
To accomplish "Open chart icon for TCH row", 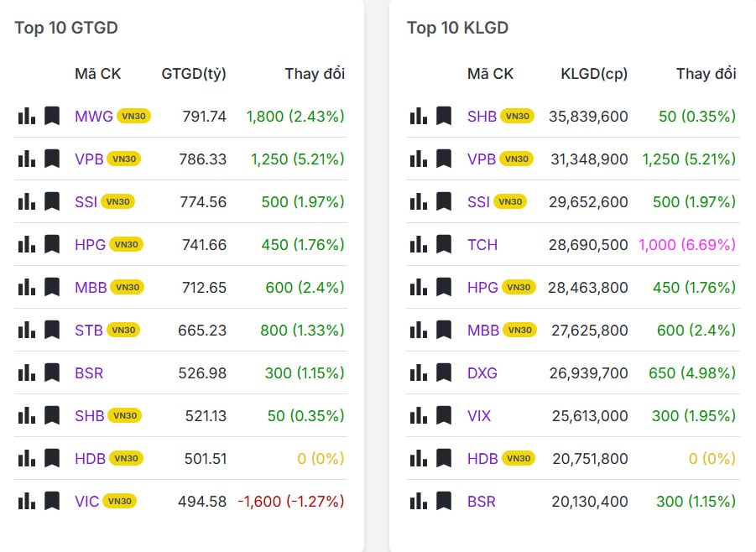I will tap(419, 244).
